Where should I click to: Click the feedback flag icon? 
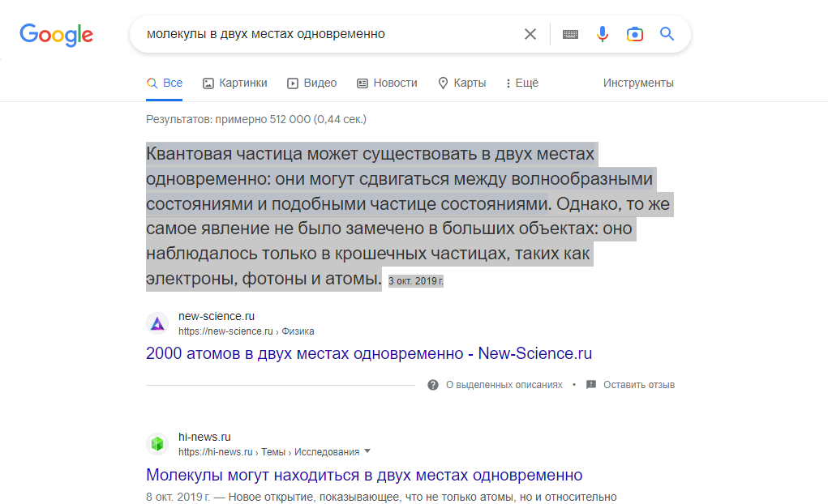pyautogui.click(x=591, y=385)
